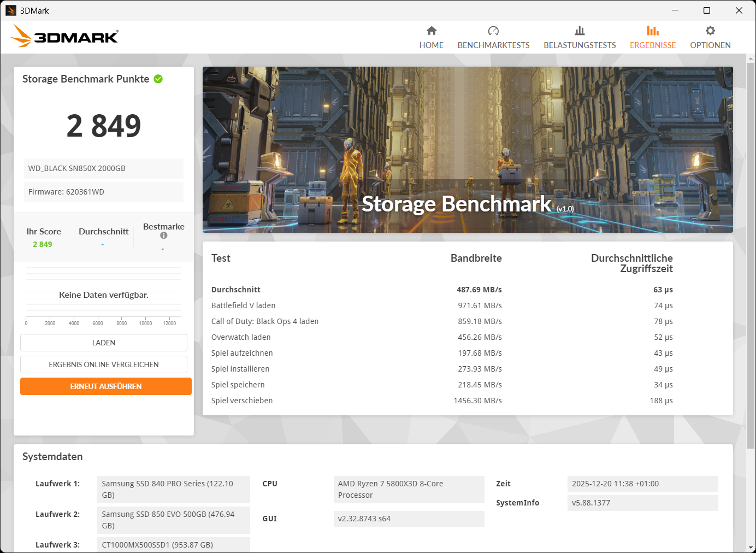Click the Home house icon
The height and width of the screenshot is (553, 756).
pyautogui.click(x=432, y=31)
